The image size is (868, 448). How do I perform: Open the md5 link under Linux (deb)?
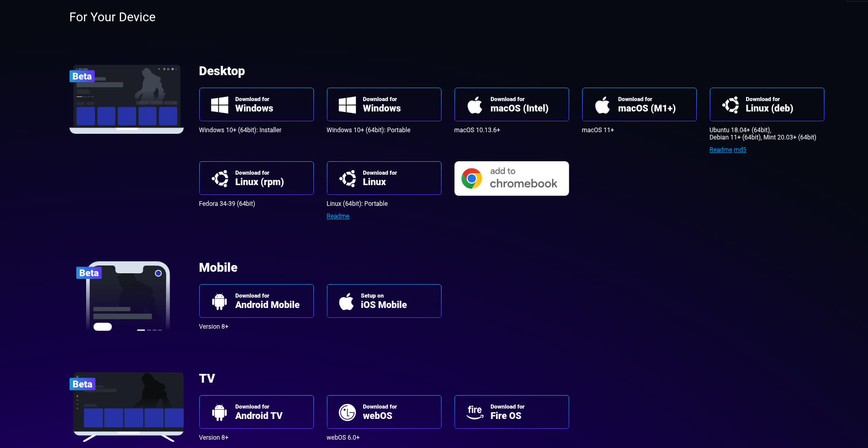(x=740, y=150)
